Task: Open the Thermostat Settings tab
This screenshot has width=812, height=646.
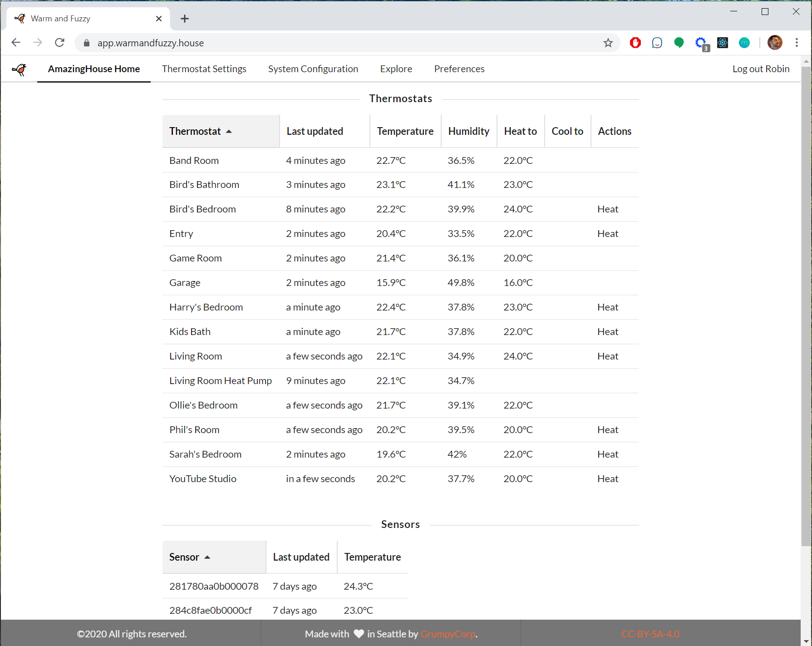Action: coord(204,69)
